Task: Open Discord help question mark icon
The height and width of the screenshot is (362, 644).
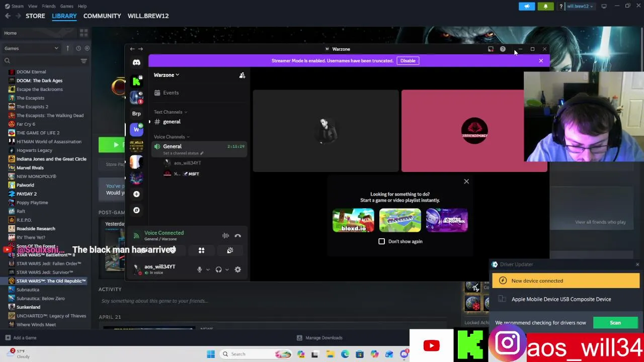Action: [x=503, y=49]
